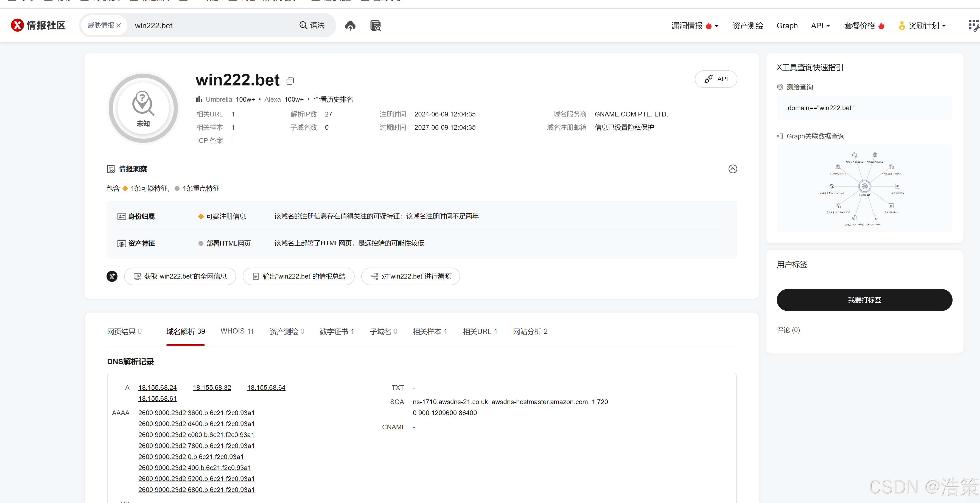Open Graph in navigation bar
Screen dimensions: 980x503
(x=787, y=26)
